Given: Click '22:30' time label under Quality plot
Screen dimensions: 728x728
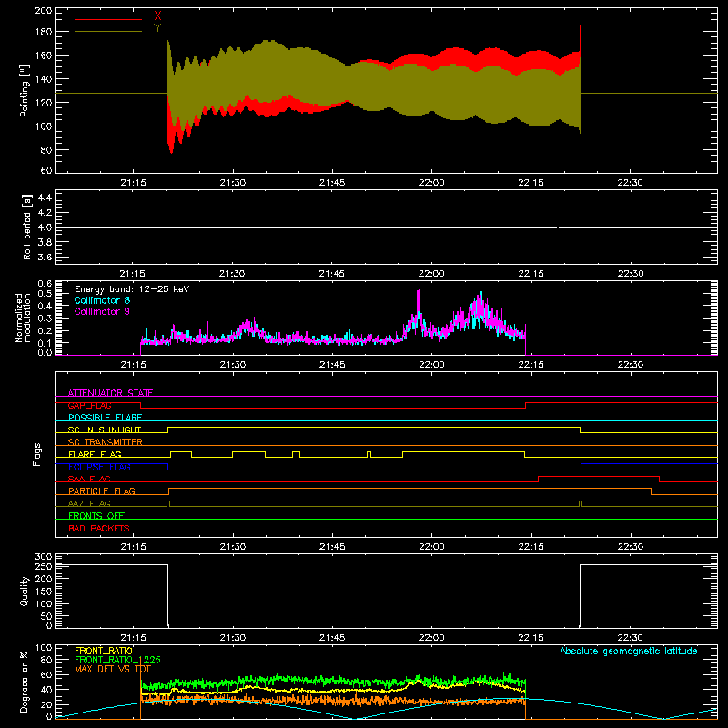Looking at the screenshot, I should tap(630, 638).
